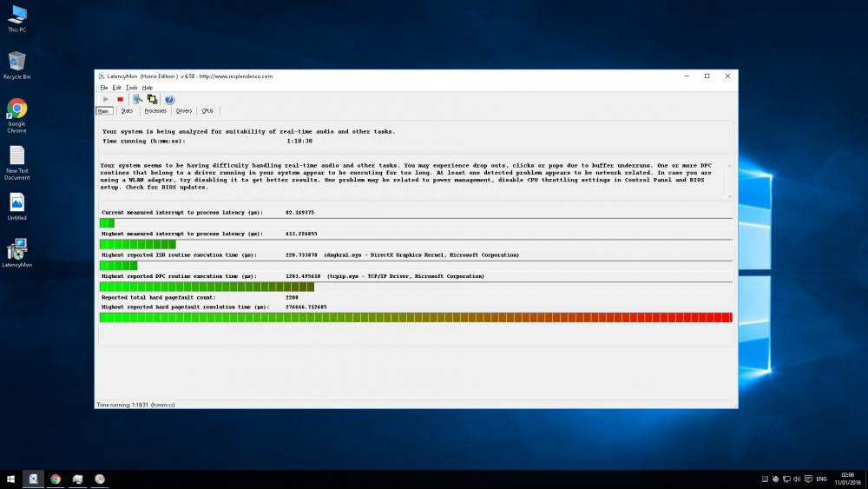The image size is (868, 489).
Task: Switch to the CPUs tab
Action: [x=207, y=111]
